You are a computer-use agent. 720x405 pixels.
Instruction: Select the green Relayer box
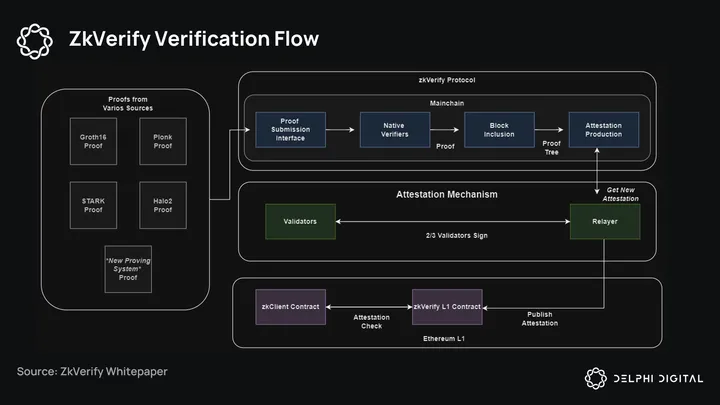point(603,221)
